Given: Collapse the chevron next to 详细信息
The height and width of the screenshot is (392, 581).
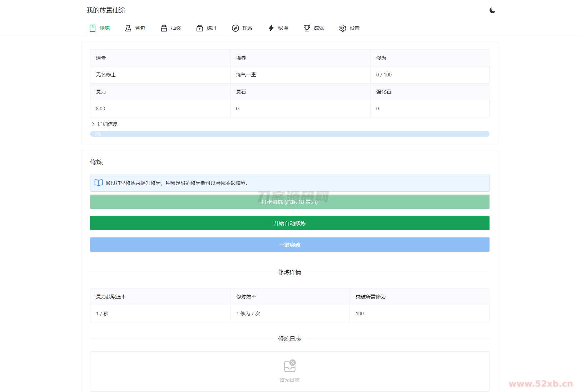Looking at the screenshot, I should 93,124.
